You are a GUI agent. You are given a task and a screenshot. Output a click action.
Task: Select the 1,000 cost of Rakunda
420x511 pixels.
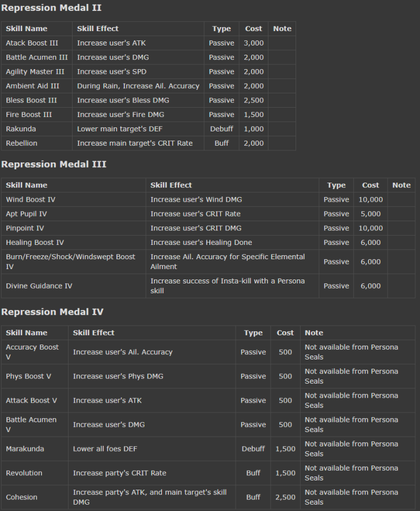pos(254,129)
